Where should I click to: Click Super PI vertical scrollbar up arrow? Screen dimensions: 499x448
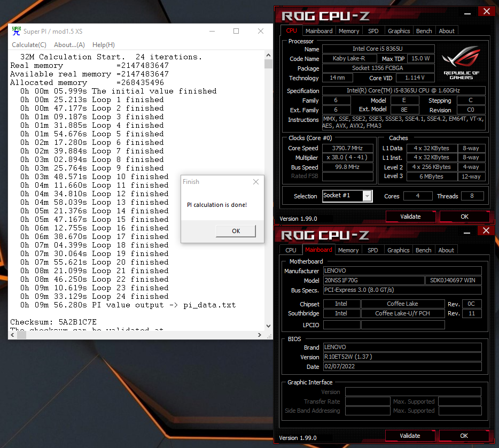(x=268, y=55)
